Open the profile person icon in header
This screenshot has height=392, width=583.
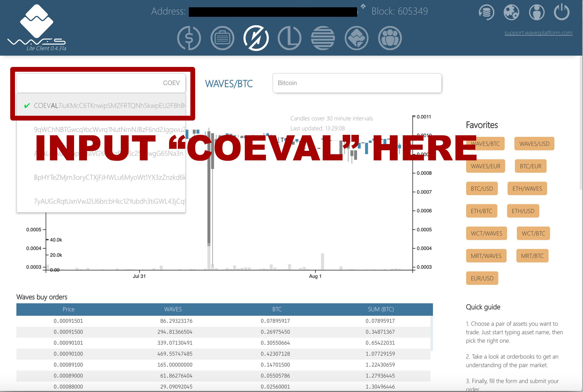[537, 12]
